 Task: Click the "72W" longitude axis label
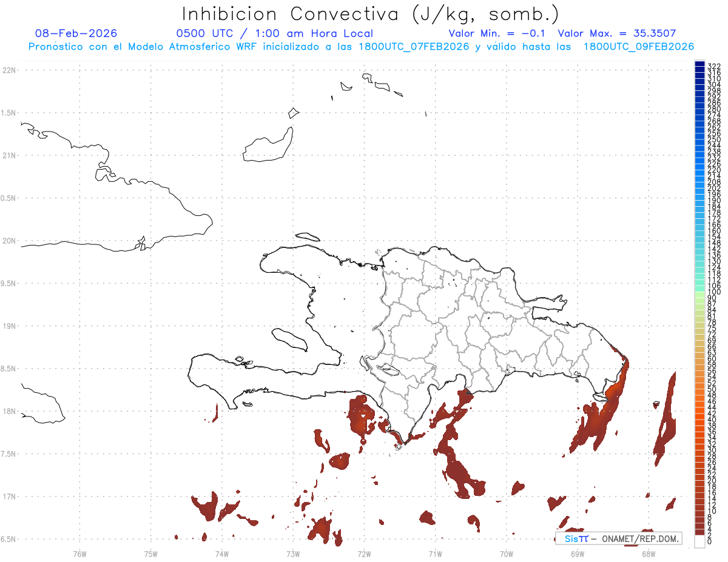[x=364, y=554]
